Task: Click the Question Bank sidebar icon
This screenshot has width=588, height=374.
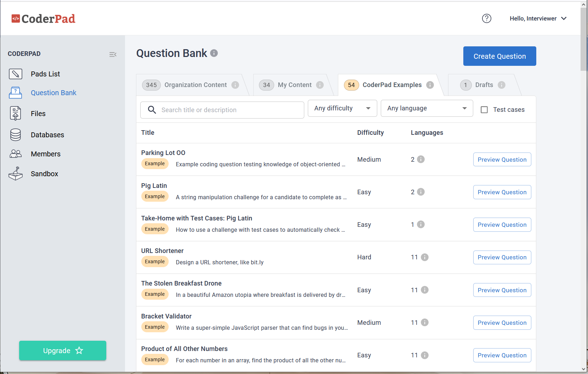Action: [x=16, y=93]
